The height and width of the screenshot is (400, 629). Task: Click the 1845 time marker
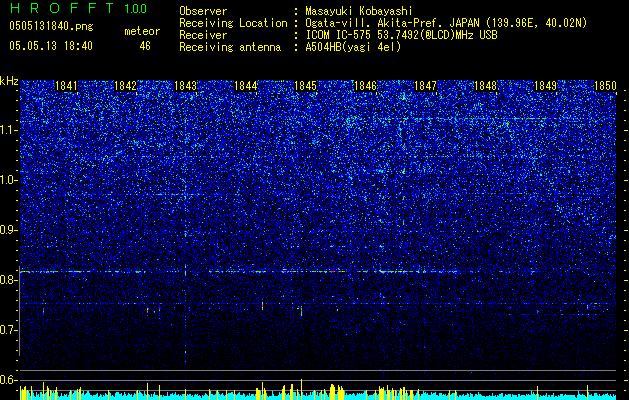point(306,86)
